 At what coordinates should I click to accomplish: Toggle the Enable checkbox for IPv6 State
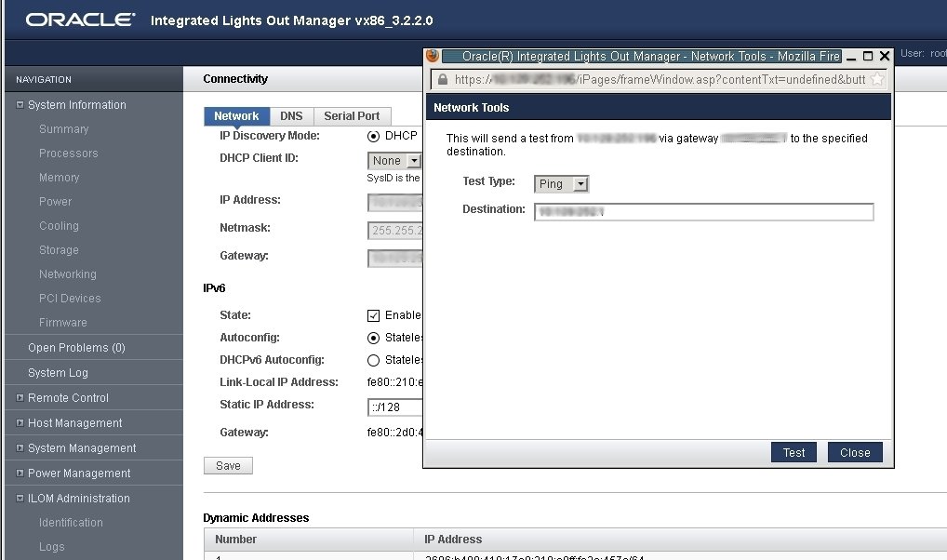coord(374,315)
